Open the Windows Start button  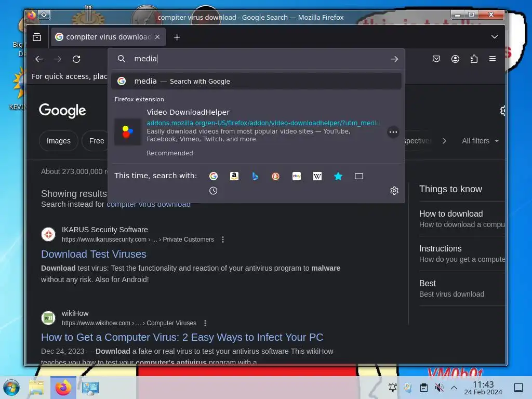[x=11, y=388]
